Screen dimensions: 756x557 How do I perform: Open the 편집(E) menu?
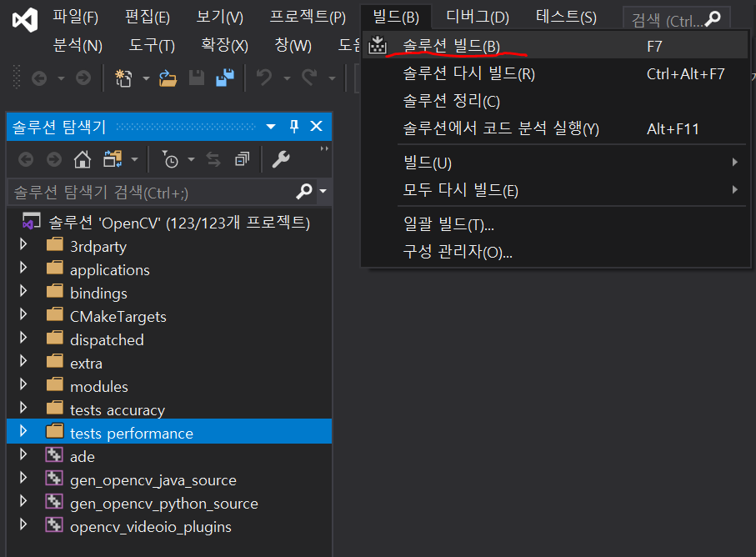click(x=148, y=18)
